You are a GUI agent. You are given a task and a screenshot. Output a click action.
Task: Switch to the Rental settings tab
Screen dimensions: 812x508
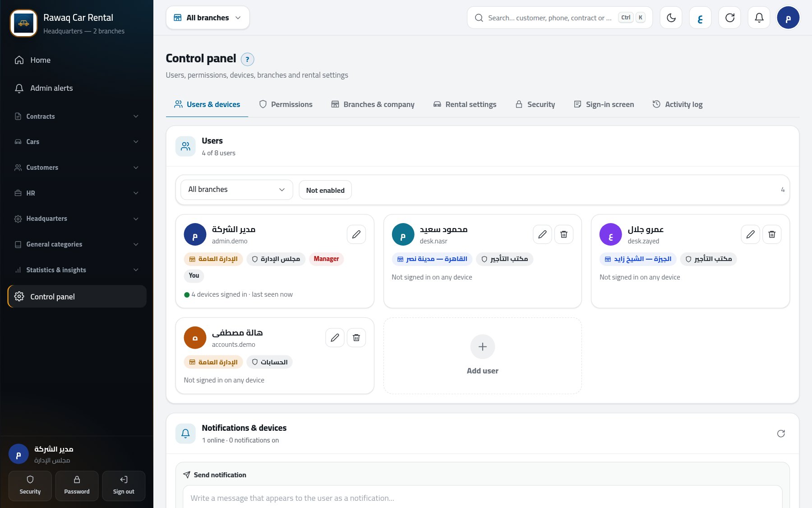(465, 104)
